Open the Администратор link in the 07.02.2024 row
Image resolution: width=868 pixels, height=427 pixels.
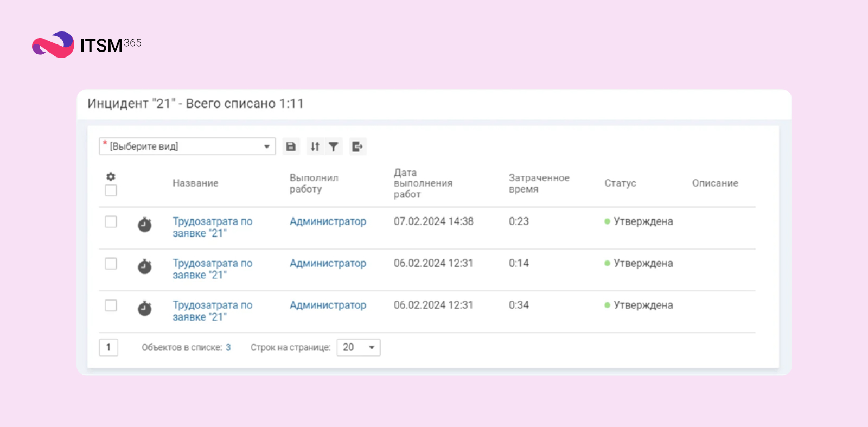pos(328,221)
